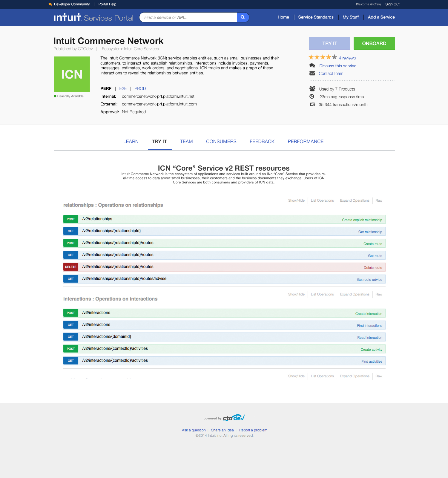Click Find activities link
This screenshot has width=448, height=478.
click(x=372, y=361)
